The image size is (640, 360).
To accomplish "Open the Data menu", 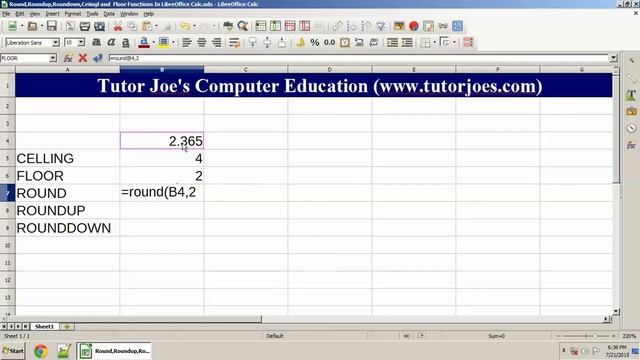I will click(109, 13).
